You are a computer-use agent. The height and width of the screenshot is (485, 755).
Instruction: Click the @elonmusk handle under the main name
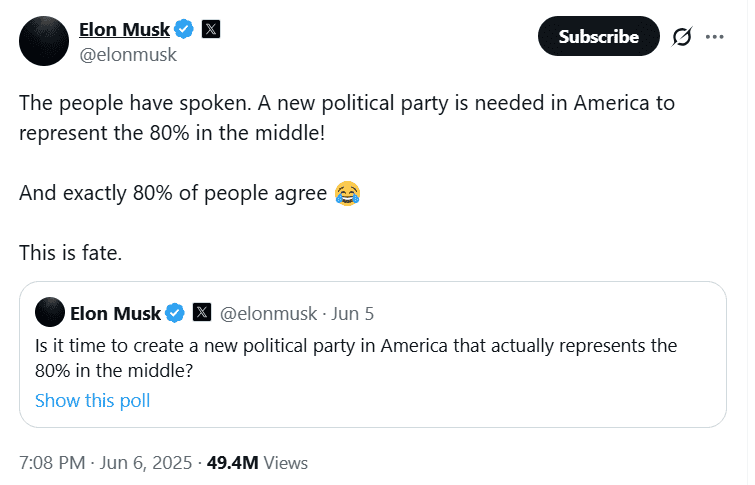tap(127, 55)
